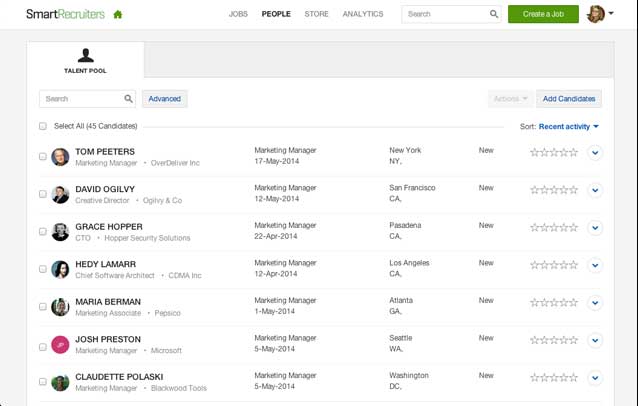This screenshot has height=406, width=638.
Task: Check the box for David Ogilvy
Action: pyautogui.click(x=43, y=194)
